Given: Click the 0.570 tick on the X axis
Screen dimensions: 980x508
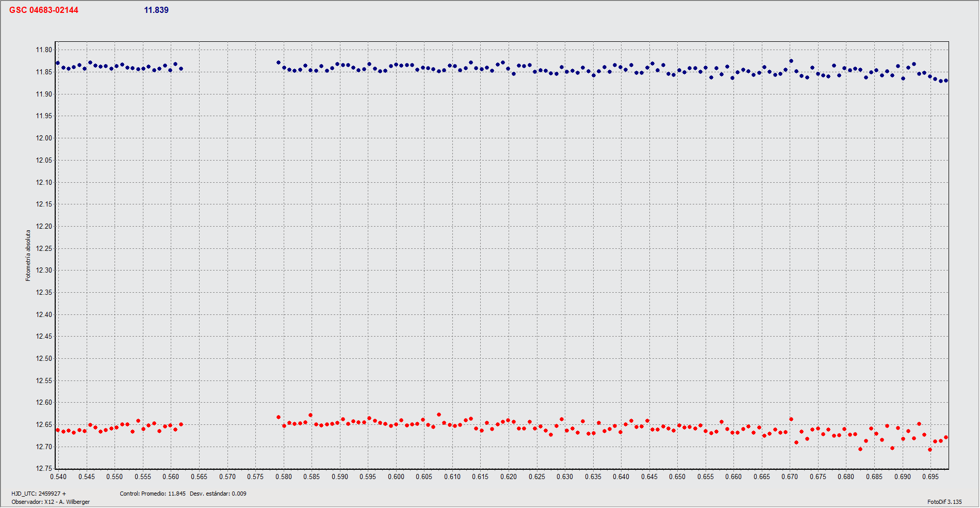Looking at the screenshot, I should pos(227,477).
